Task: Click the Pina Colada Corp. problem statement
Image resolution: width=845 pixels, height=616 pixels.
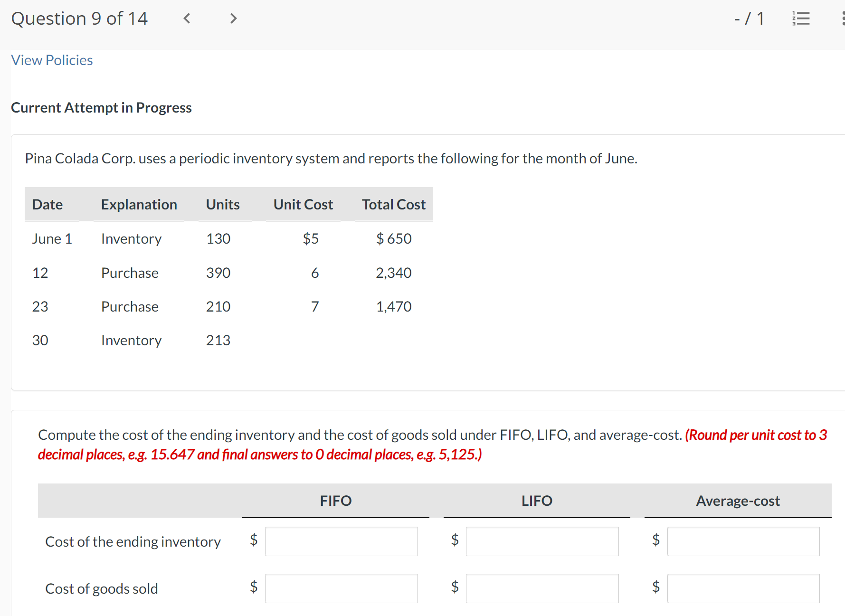Action: click(x=331, y=158)
